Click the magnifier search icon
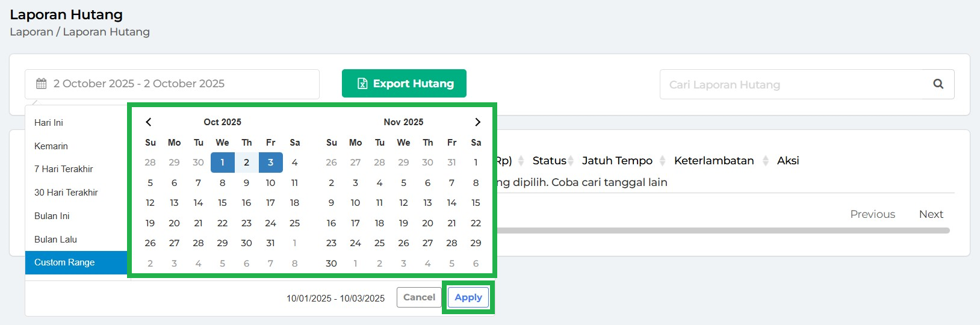 coord(938,84)
